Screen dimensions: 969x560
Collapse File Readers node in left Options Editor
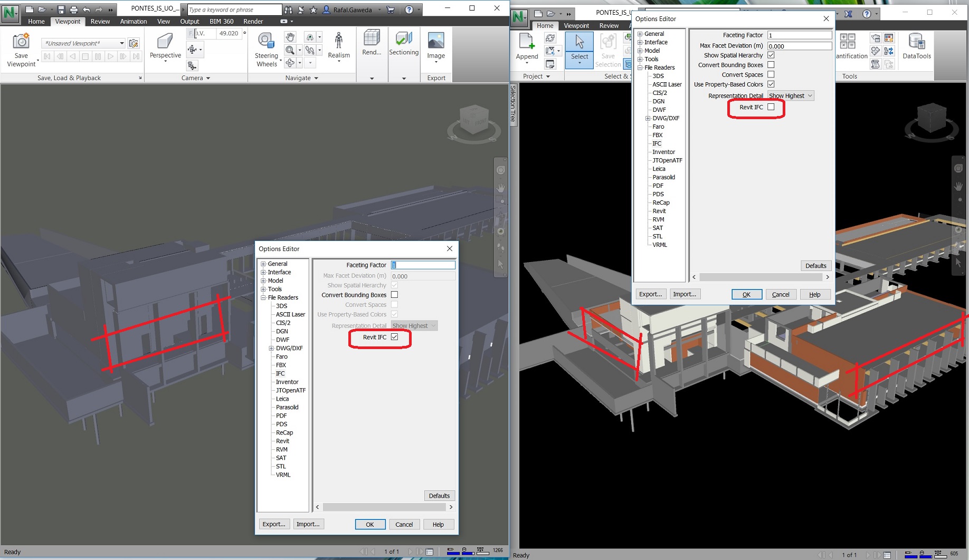263,297
